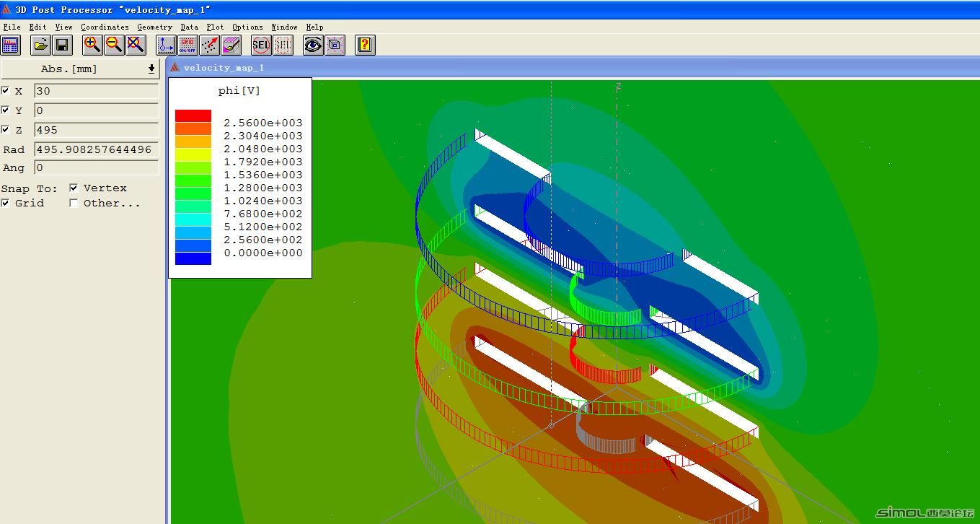Open the Help menu
This screenshot has height=524, width=980.
[x=314, y=27]
